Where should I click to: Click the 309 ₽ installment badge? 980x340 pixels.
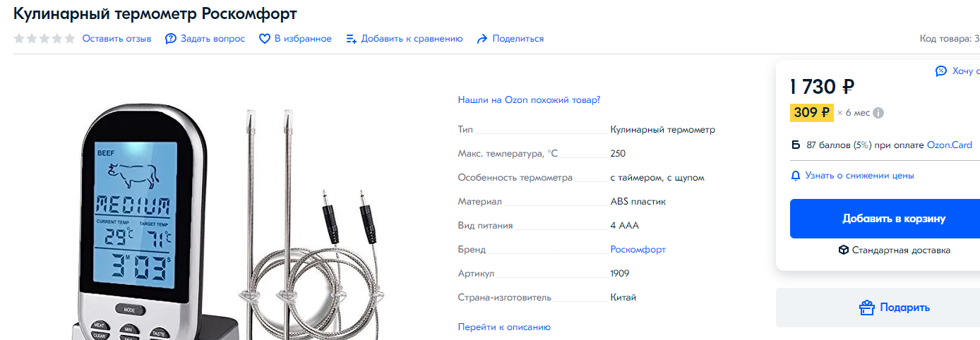(x=812, y=113)
